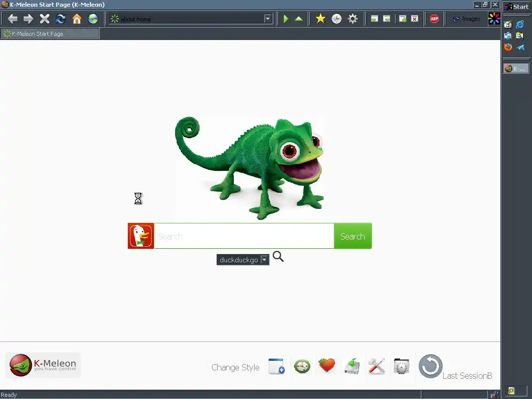532x399 pixels.
Task: Select the K-Meleon Start Page tab
Action: pos(50,34)
